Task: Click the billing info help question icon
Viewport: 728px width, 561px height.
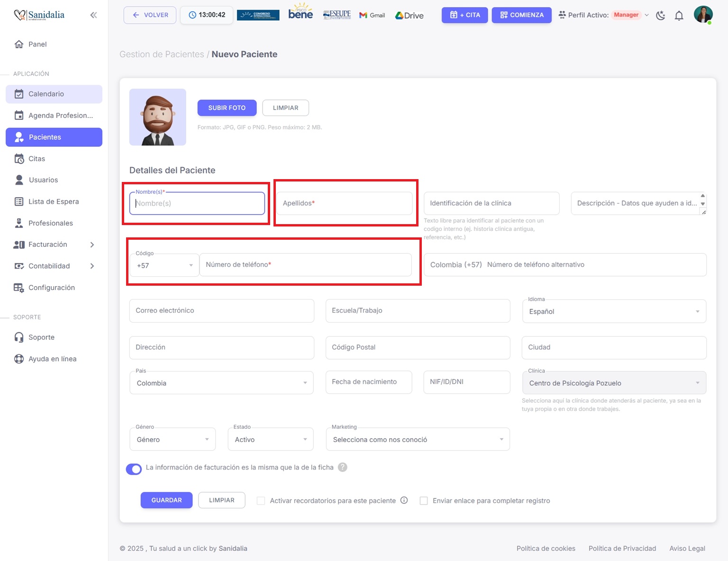Action: [x=343, y=467]
